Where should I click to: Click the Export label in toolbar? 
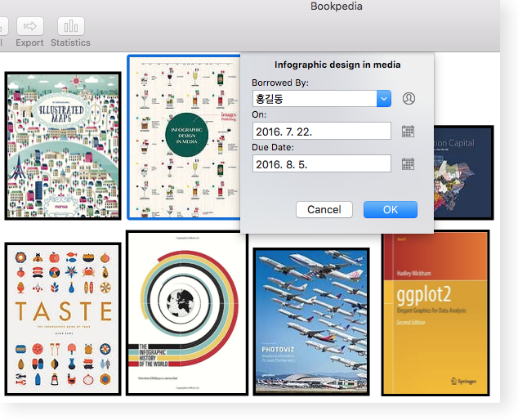tap(29, 42)
